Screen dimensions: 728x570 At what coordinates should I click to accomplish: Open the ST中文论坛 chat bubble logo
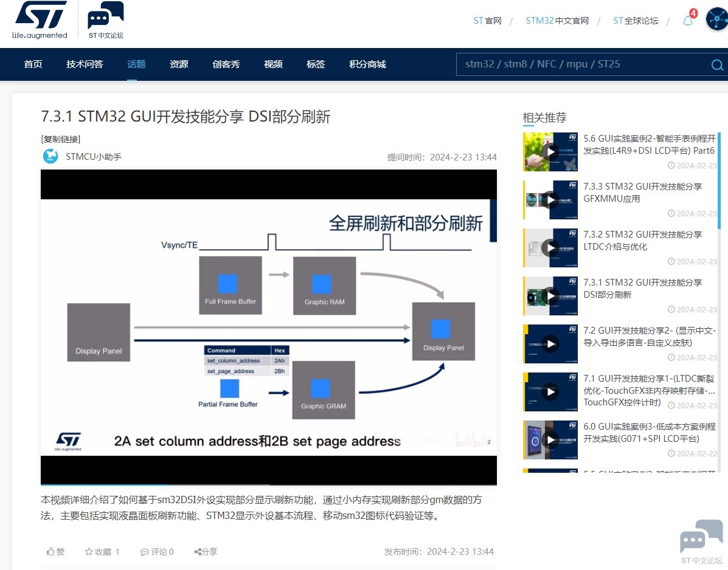[106, 20]
